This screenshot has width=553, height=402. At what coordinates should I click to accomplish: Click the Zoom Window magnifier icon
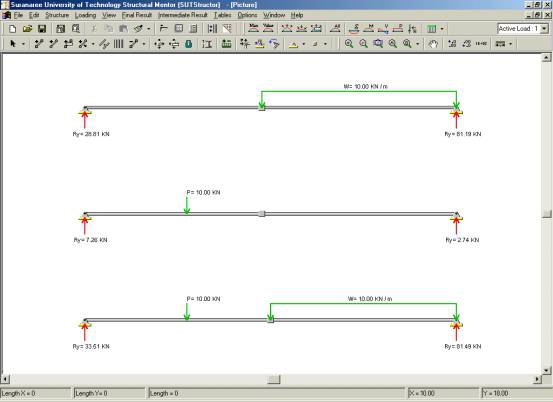point(378,44)
